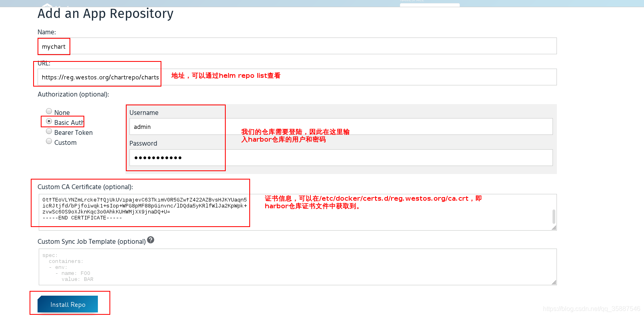The image size is (644, 316).
Task: Click the 'Add an App Repository' heading
Action: point(105,14)
